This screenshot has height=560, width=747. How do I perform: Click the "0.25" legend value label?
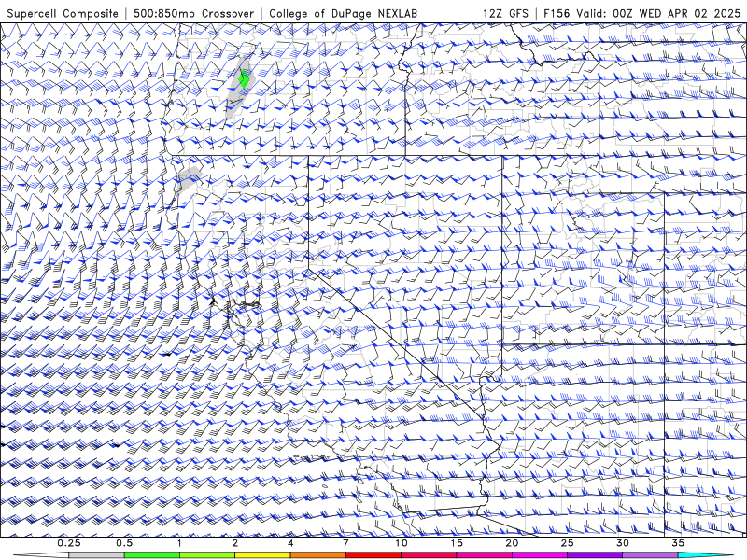(69, 543)
